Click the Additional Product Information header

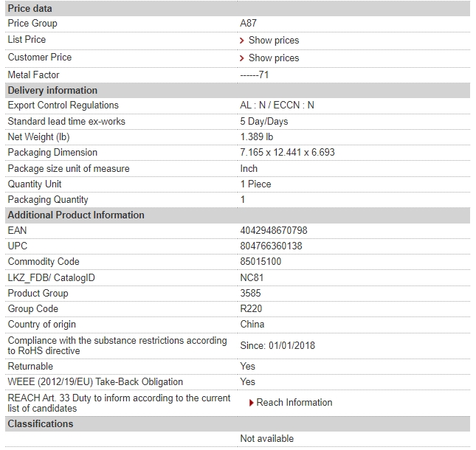pyautogui.click(x=238, y=215)
